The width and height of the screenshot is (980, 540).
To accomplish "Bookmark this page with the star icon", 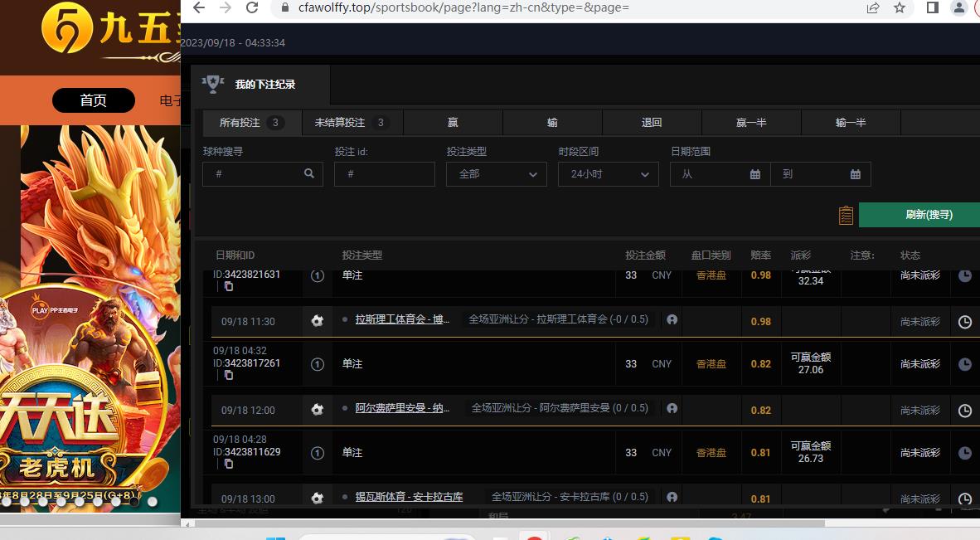I will [x=900, y=7].
